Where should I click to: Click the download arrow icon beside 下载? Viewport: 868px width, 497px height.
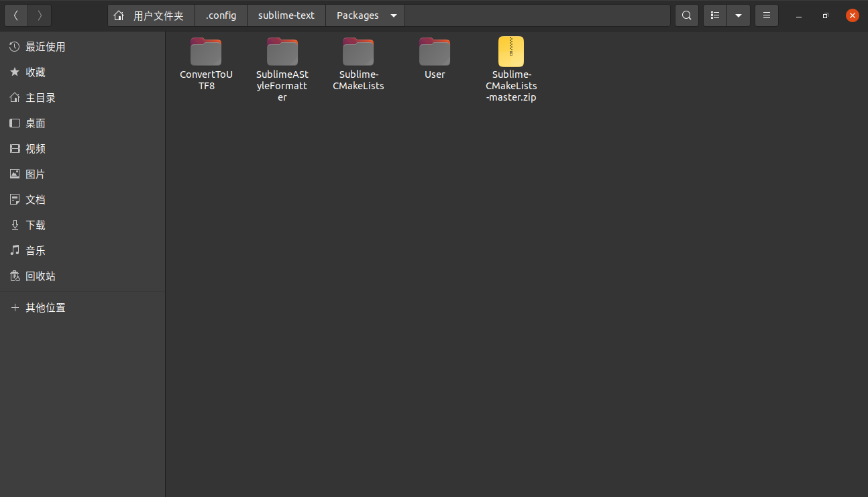pyautogui.click(x=15, y=225)
